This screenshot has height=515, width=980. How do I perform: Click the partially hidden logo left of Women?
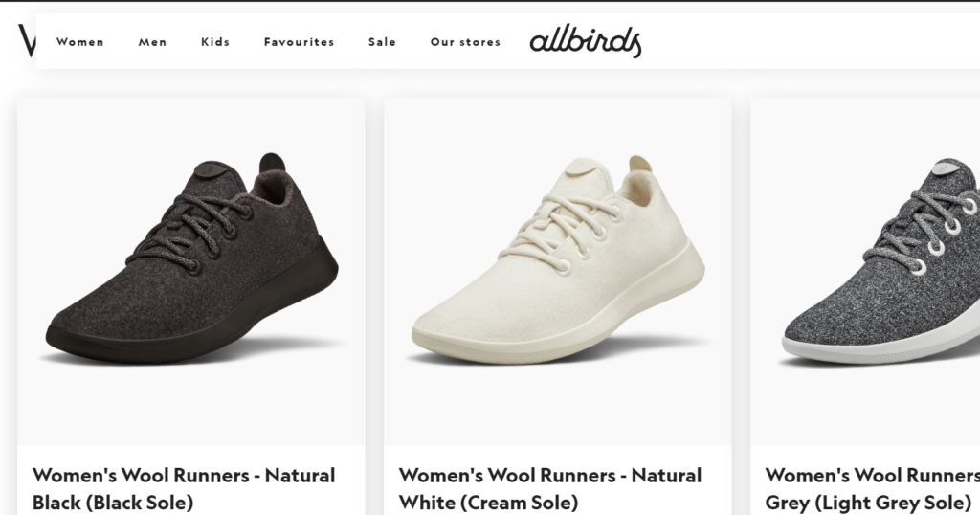(27, 40)
